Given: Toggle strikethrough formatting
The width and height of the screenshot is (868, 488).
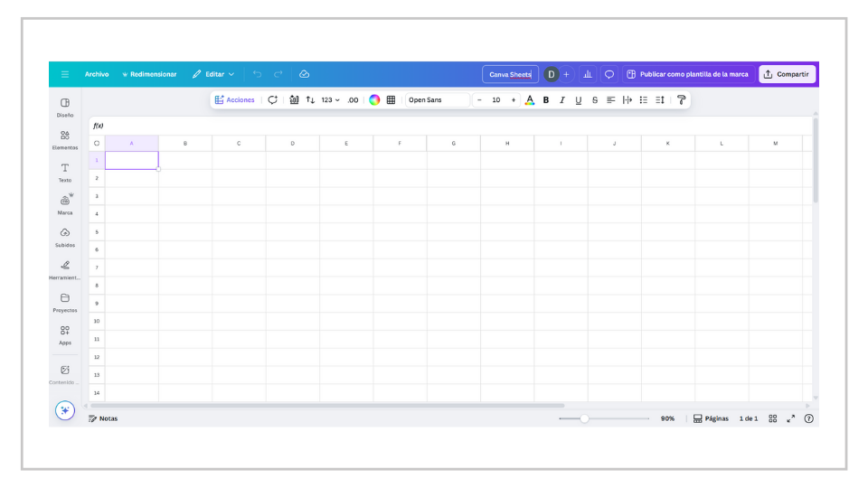Looking at the screenshot, I should click(595, 100).
